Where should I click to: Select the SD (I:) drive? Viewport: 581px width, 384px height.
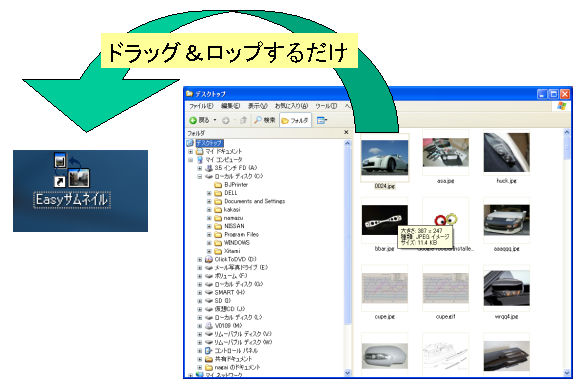(222, 301)
